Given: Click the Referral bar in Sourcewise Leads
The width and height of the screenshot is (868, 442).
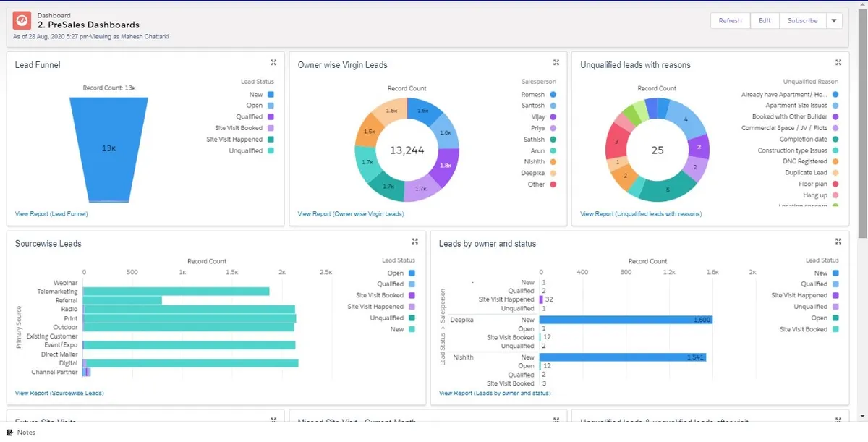Looking at the screenshot, I should (122, 300).
